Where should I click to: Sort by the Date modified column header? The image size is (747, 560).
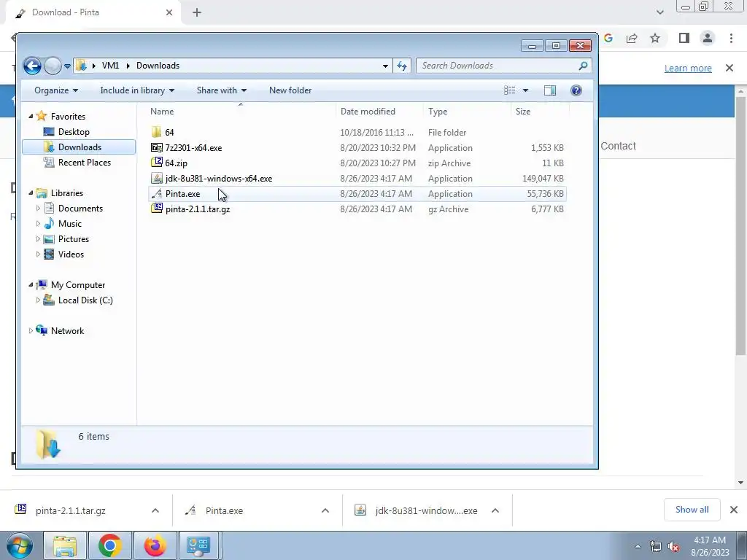point(379,112)
